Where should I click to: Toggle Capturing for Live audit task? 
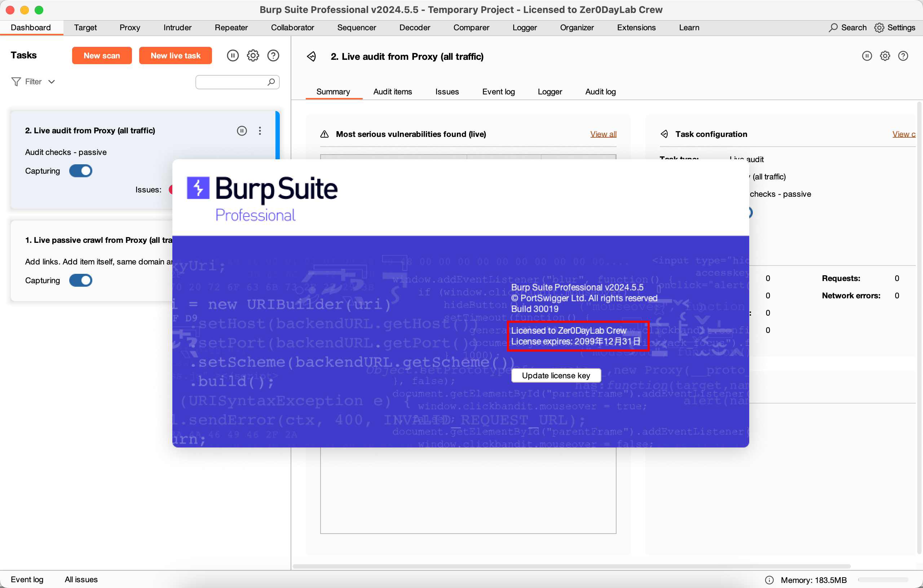click(80, 171)
